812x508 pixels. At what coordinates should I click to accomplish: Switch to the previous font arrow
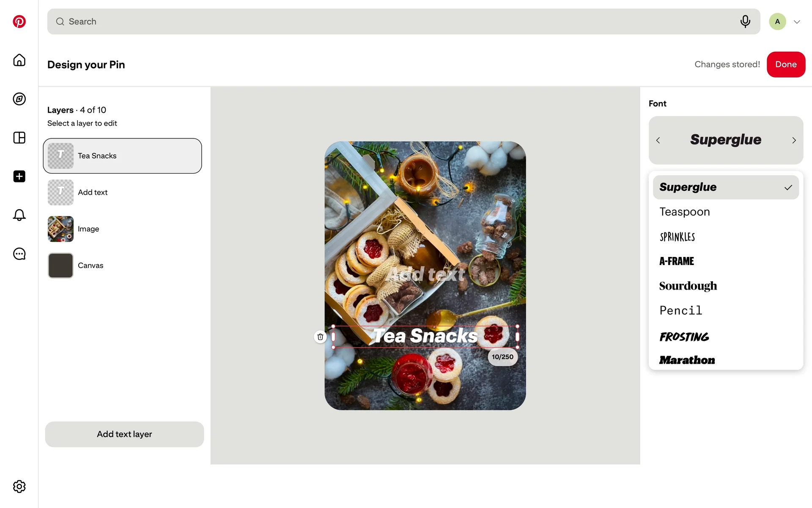point(658,141)
